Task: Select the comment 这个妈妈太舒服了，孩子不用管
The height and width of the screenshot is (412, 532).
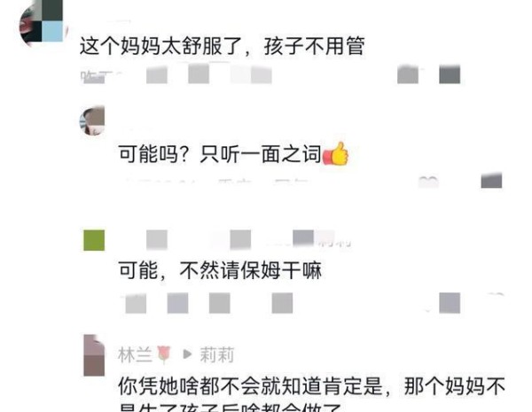Action: click(x=223, y=46)
